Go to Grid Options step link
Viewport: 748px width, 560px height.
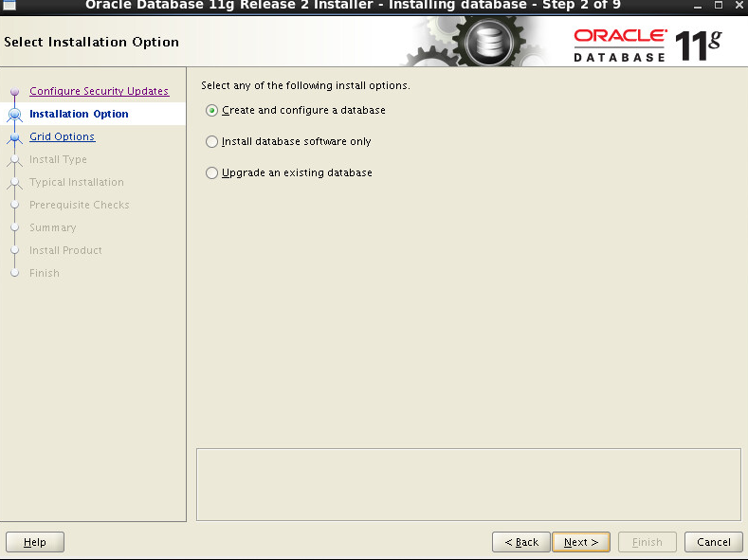[x=62, y=136]
